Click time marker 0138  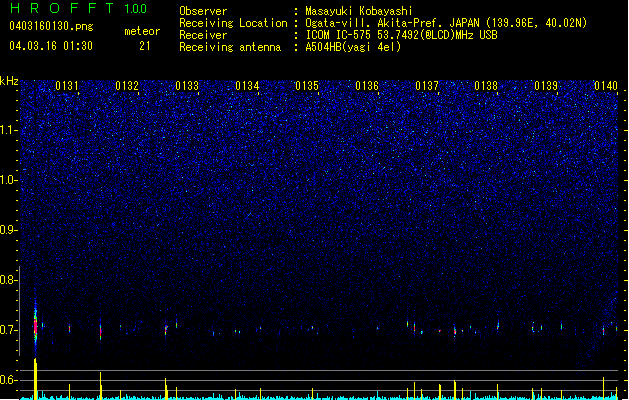[486, 86]
